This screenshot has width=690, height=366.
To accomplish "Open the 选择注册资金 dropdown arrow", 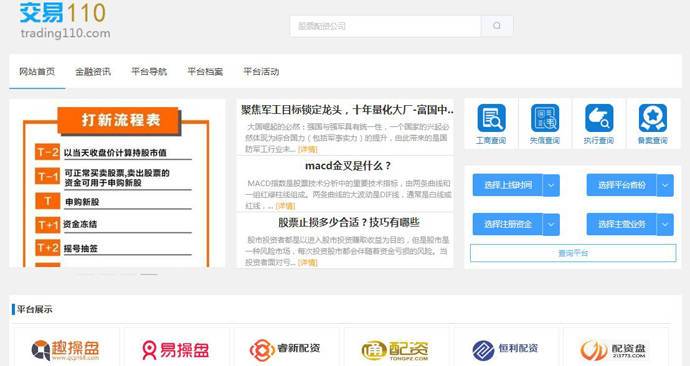I will (x=551, y=224).
